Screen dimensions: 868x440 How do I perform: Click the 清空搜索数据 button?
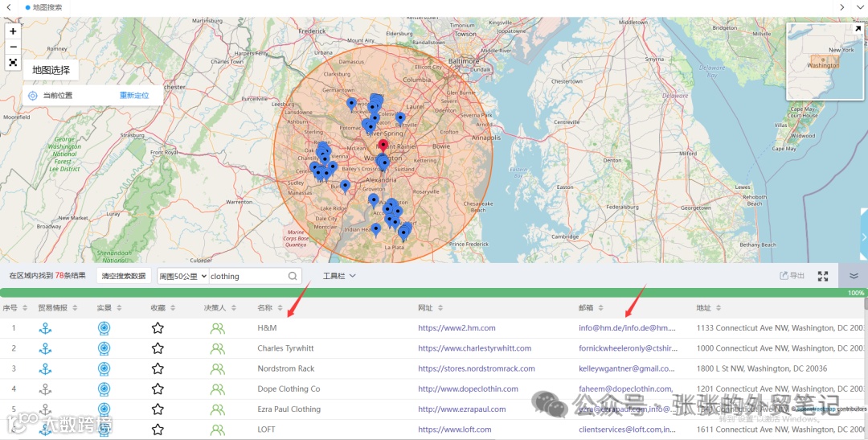click(x=124, y=276)
